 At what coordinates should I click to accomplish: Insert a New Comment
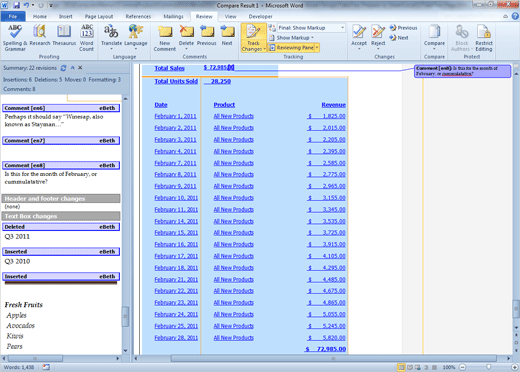(165, 38)
